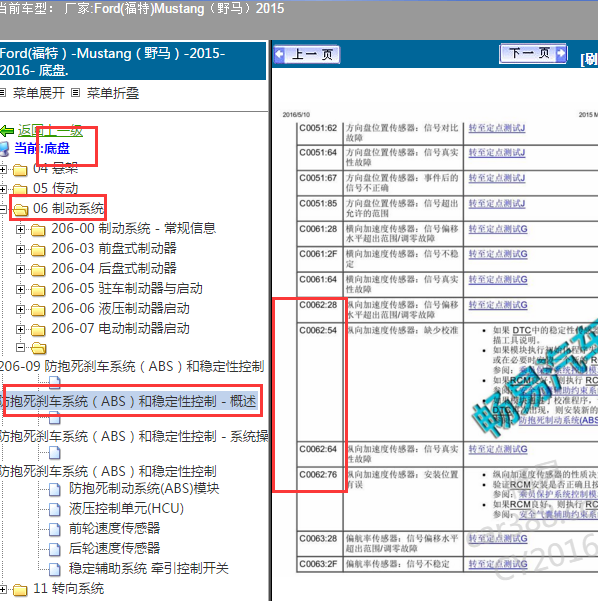The width and height of the screenshot is (598, 601).
Task: Open 防抱死制动系统(ABS)模块 page
Action: tap(144, 488)
